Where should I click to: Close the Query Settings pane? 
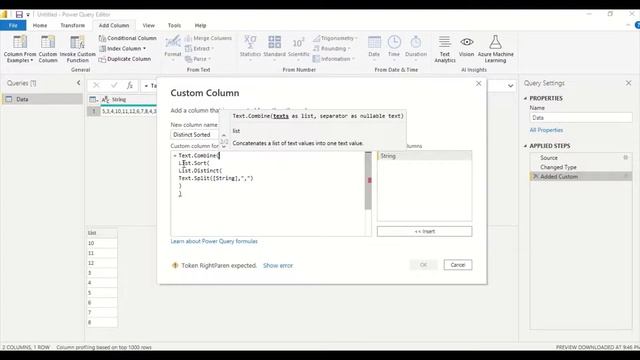click(628, 83)
